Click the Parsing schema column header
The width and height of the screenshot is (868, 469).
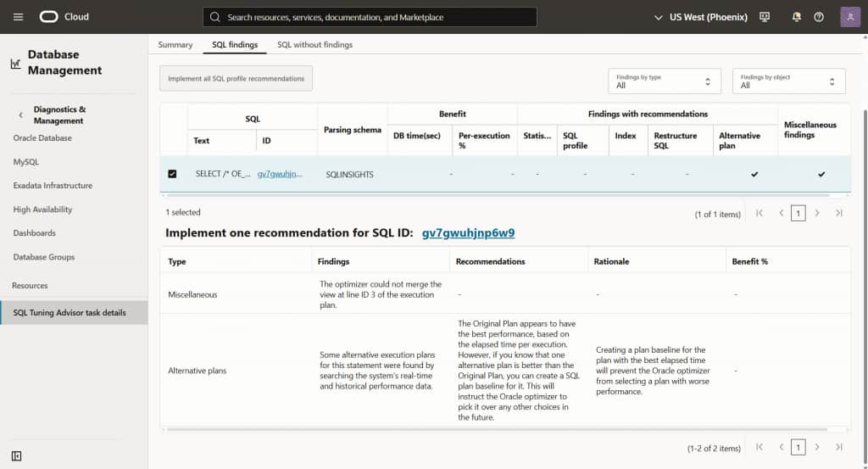point(353,130)
